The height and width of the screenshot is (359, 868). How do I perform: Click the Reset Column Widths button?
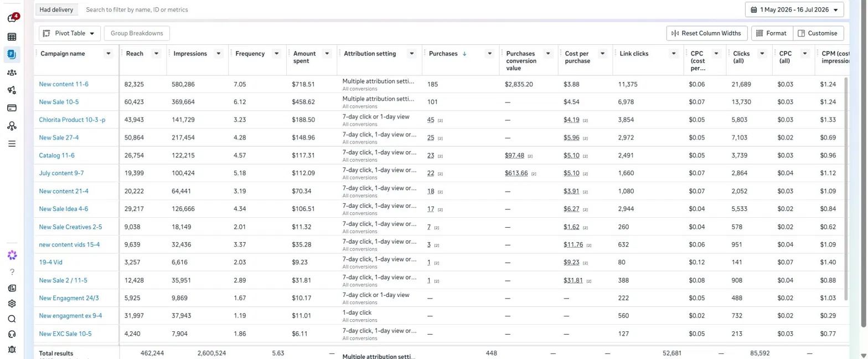pos(707,33)
